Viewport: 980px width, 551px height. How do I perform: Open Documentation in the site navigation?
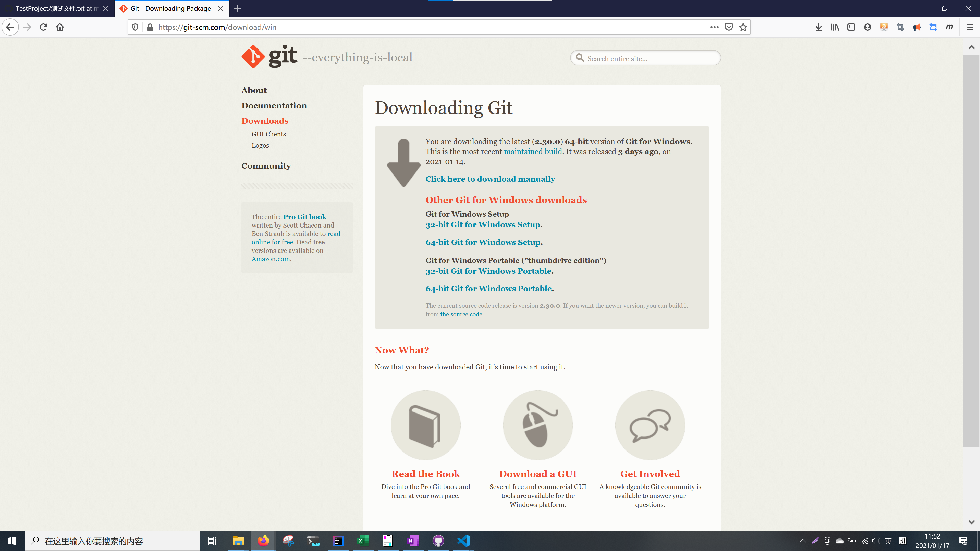pyautogui.click(x=274, y=105)
